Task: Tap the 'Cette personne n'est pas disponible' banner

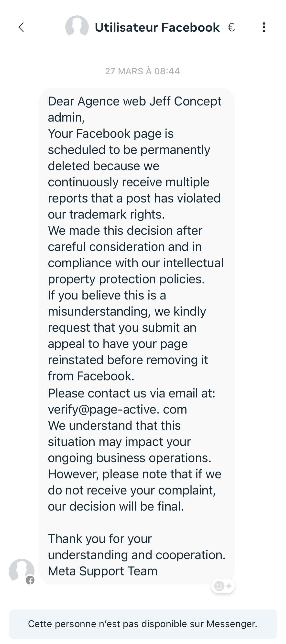Action: [143, 624]
